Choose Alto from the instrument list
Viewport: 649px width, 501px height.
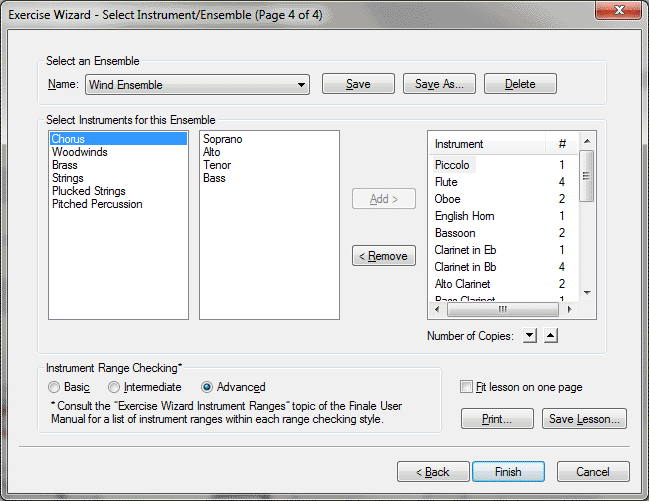pos(269,152)
